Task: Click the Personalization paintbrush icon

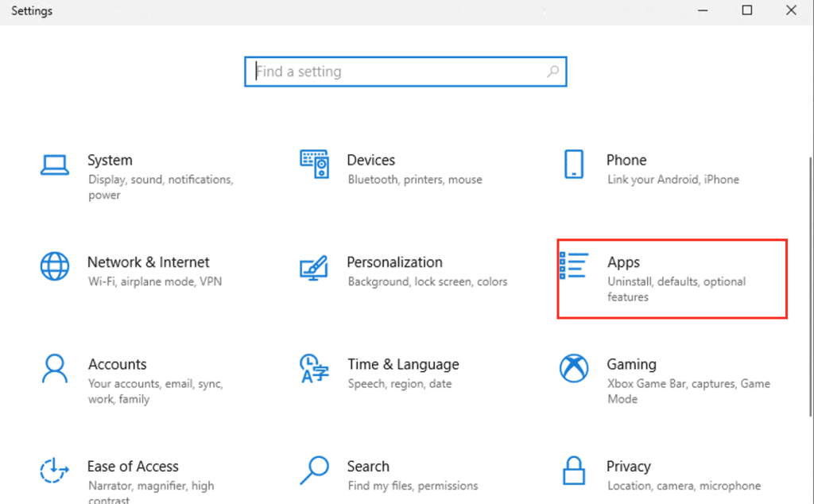Action: coord(314,267)
